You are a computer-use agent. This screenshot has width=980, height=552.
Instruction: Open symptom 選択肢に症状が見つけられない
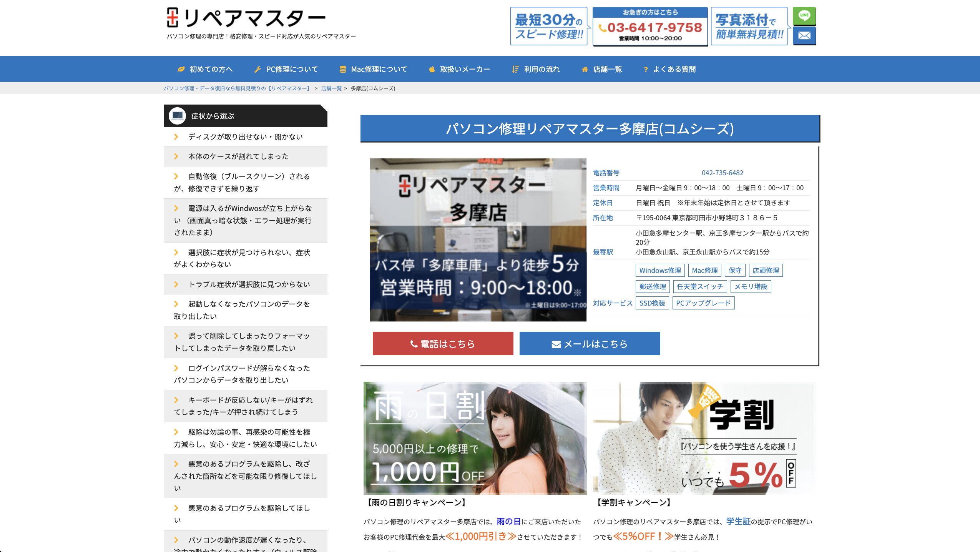pyautogui.click(x=246, y=258)
